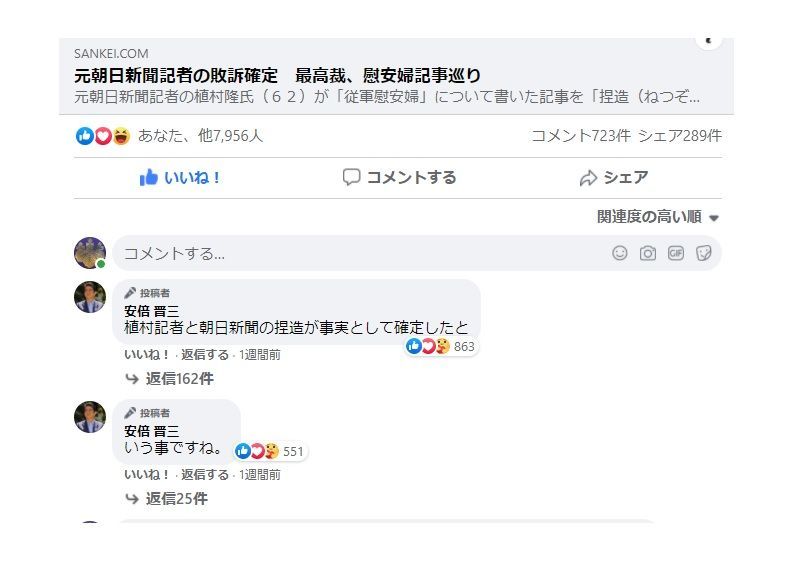Toggle いいね！ under first 安倍 晋三 comment

coord(147,355)
